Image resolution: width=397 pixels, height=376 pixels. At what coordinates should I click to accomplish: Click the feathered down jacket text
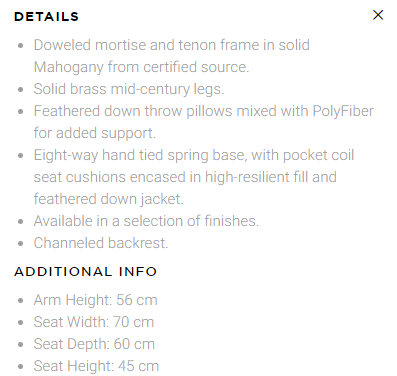click(109, 199)
